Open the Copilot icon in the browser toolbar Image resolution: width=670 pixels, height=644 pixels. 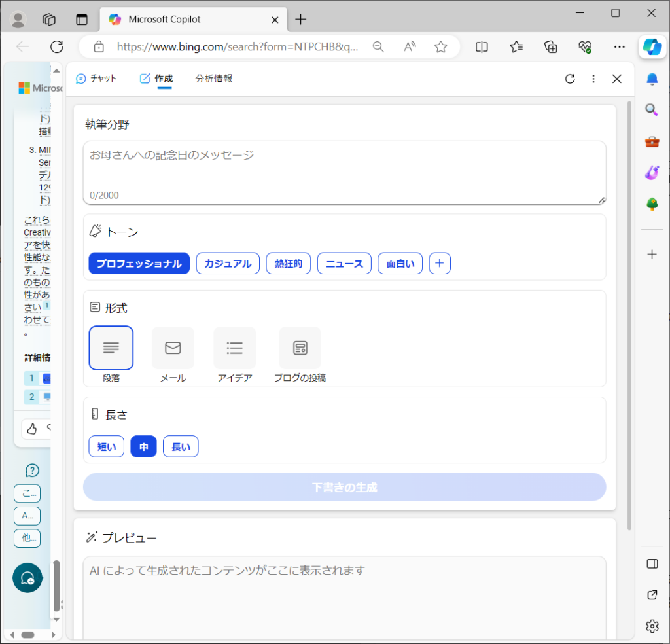(652, 46)
